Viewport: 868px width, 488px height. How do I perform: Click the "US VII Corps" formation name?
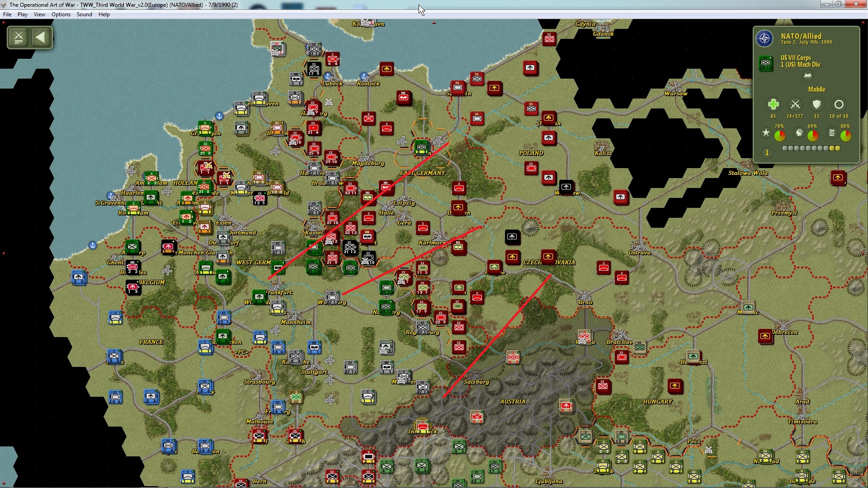click(x=796, y=58)
